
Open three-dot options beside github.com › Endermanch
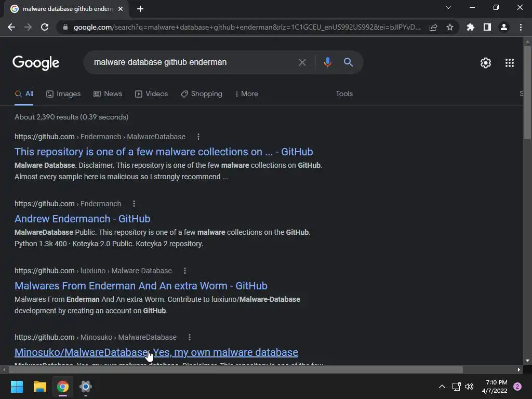(x=134, y=204)
